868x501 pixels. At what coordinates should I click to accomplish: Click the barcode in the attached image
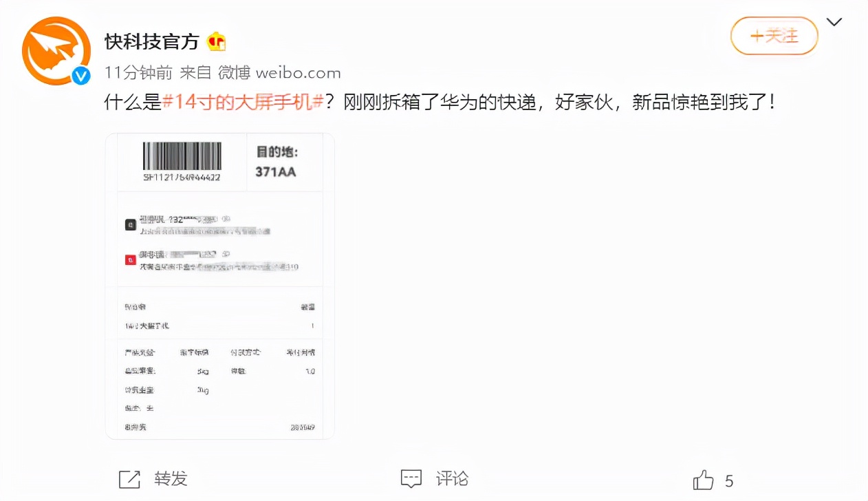pyautogui.click(x=182, y=156)
